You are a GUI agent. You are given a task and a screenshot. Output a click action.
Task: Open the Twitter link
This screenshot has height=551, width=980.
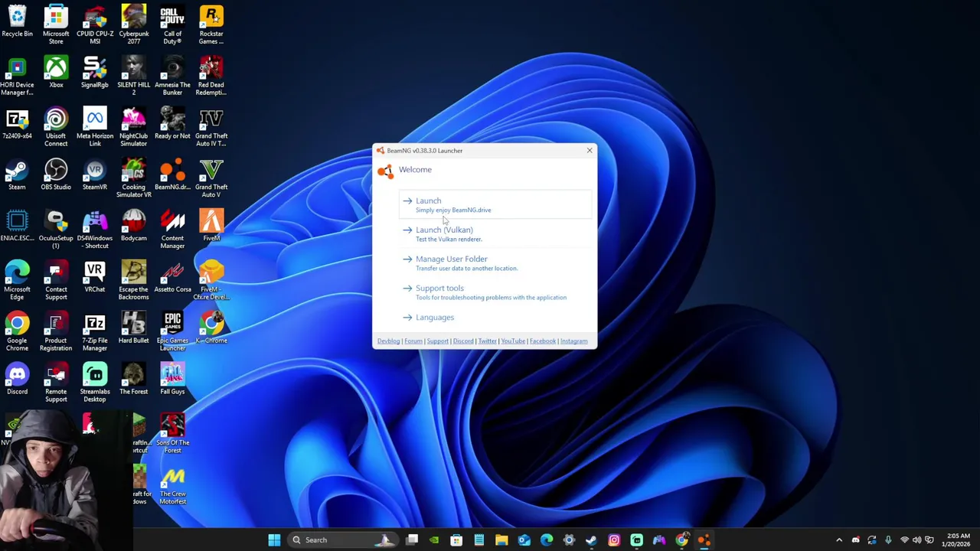point(487,341)
